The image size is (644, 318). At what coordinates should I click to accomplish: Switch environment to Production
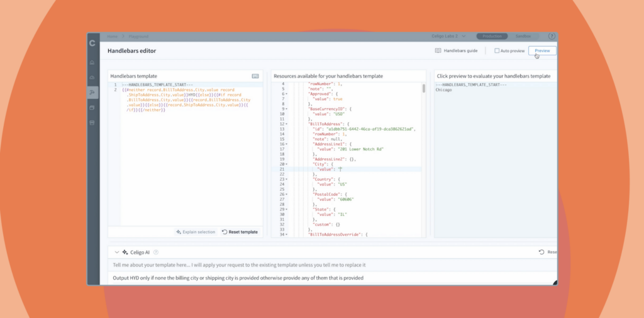(x=491, y=37)
